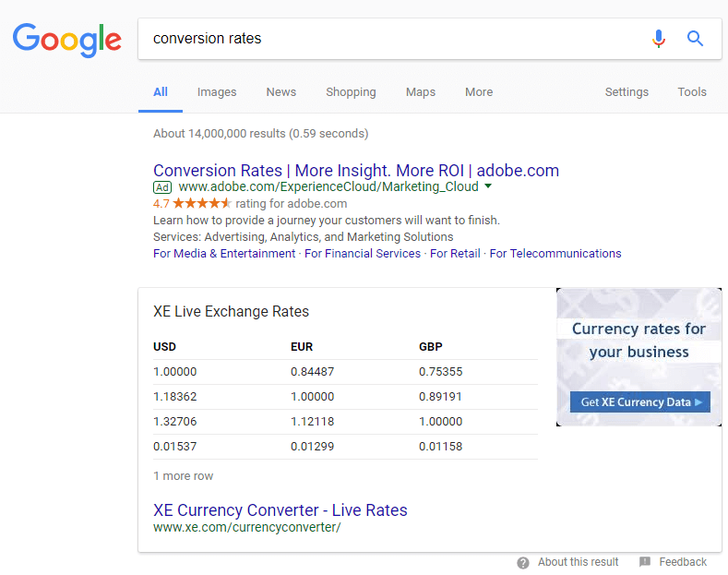Open the Tools options
Screen dimensions: 728x575
coord(692,92)
